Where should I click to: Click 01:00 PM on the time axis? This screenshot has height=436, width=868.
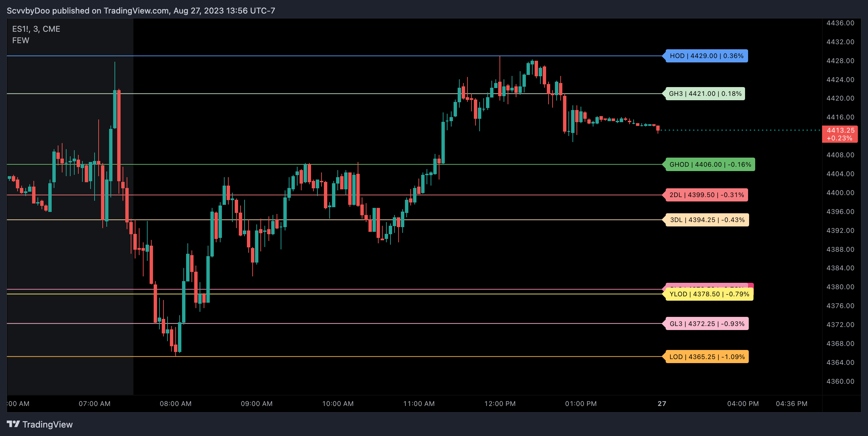coord(581,404)
